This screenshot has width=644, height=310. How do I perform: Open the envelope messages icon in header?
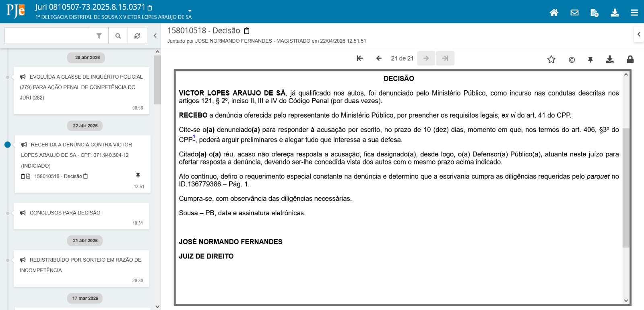(574, 12)
